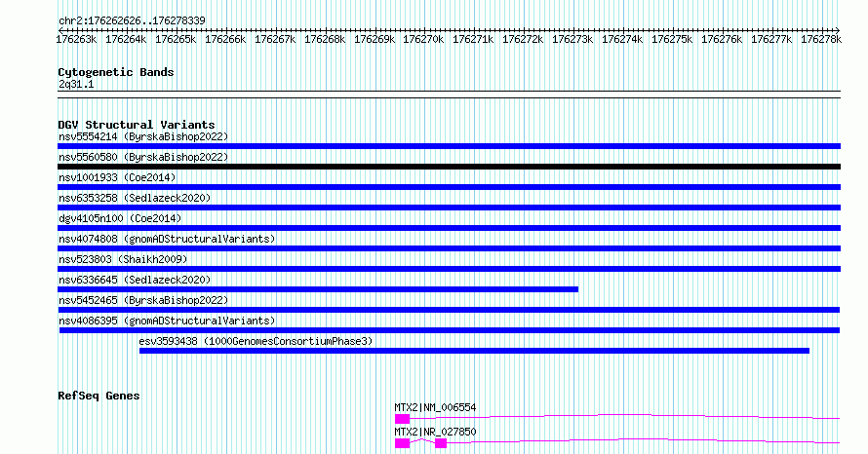Click the RefSeq Genes track title

(99, 396)
